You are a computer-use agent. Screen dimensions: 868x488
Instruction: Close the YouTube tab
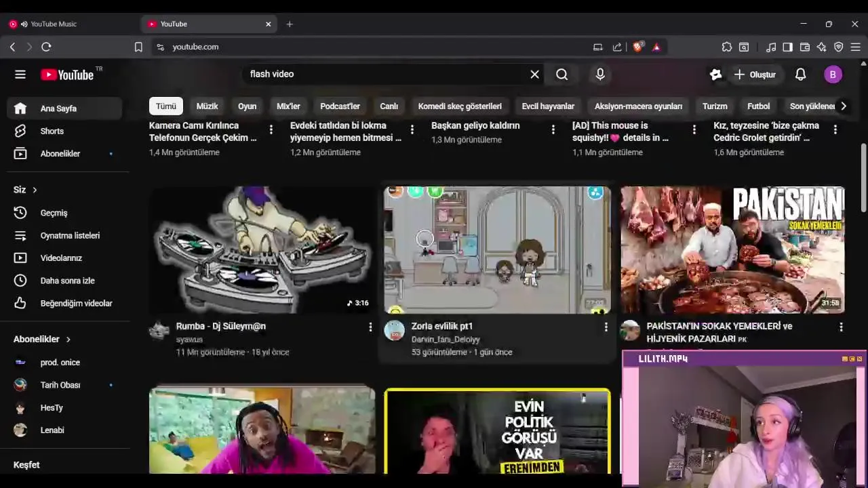click(268, 24)
